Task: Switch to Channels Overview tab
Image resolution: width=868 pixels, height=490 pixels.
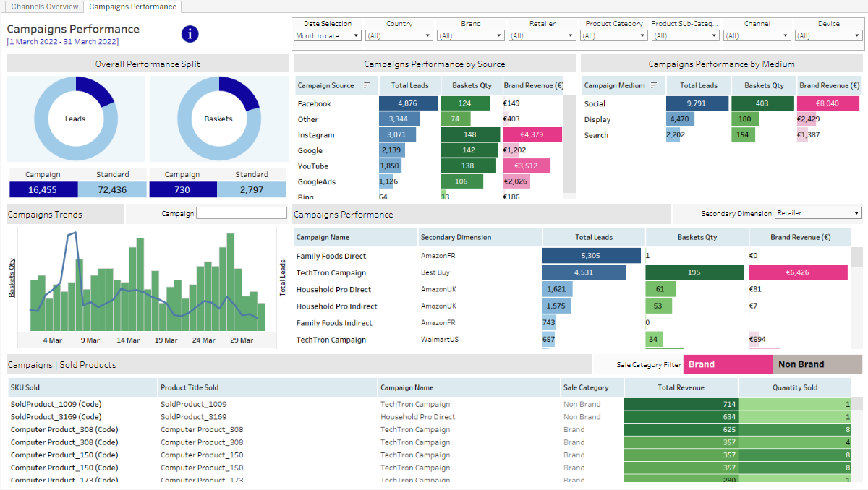Action: 45,7
